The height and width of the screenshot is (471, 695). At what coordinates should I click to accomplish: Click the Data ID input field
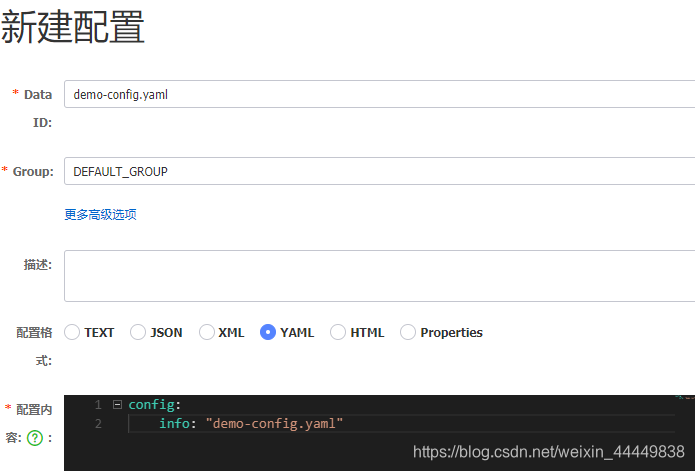pyautogui.click(x=379, y=94)
